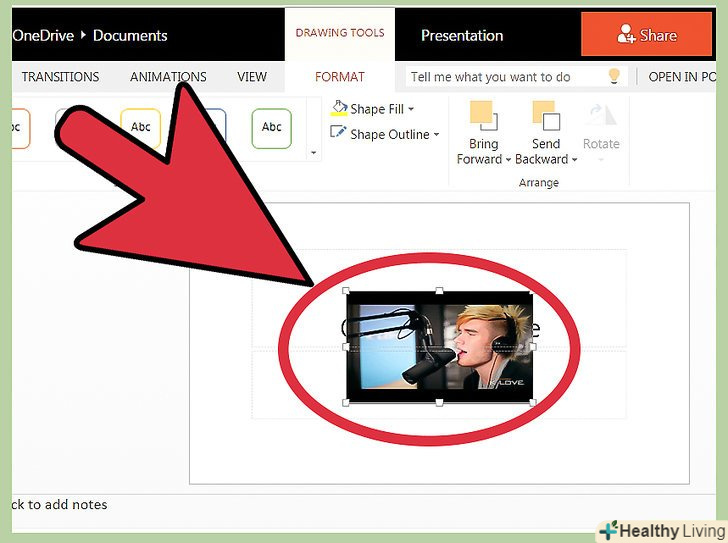Image resolution: width=728 pixels, height=543 pixels.
Task: Click the Arrange group label
Action: coord(539,182)
